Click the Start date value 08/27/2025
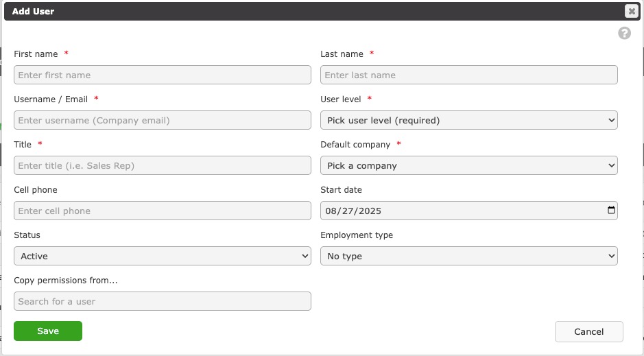Viewport: 644px width, 356px height. tap(353, 211)
